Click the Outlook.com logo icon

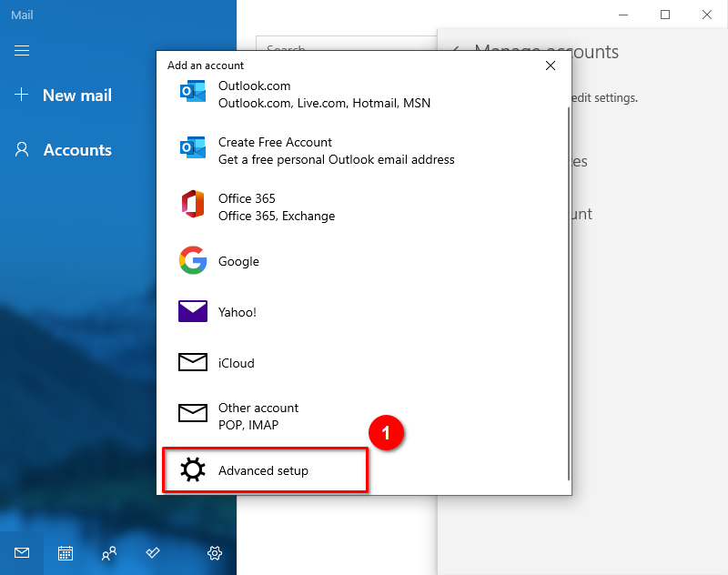pos(193,91)
